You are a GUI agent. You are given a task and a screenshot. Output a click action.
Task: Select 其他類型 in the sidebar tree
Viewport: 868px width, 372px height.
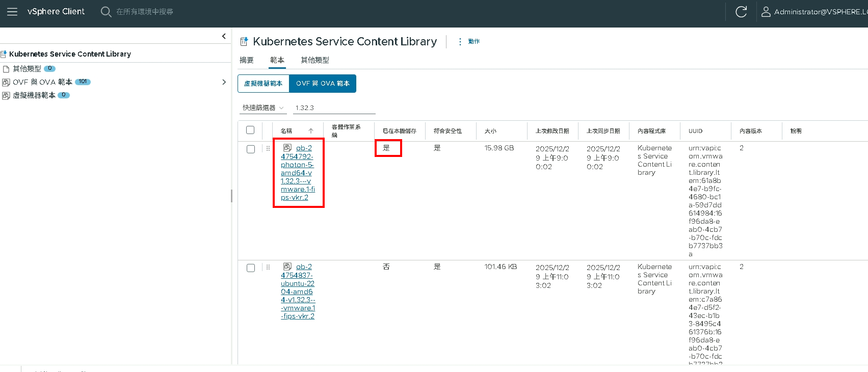[27, 69]
